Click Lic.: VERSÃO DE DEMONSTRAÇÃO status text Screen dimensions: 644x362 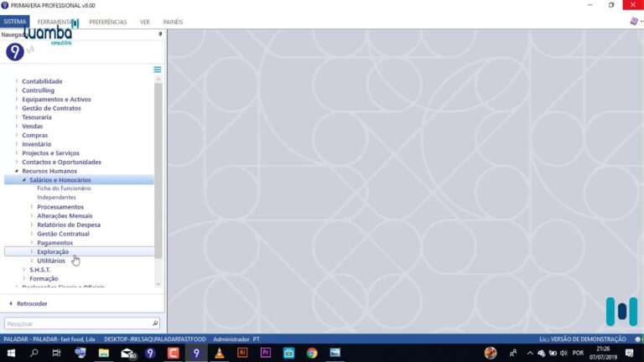pos(583,339)
